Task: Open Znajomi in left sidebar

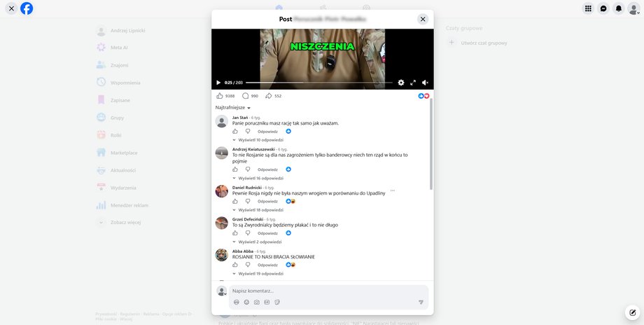Action: pyautogui.click(x=119, y=65)
